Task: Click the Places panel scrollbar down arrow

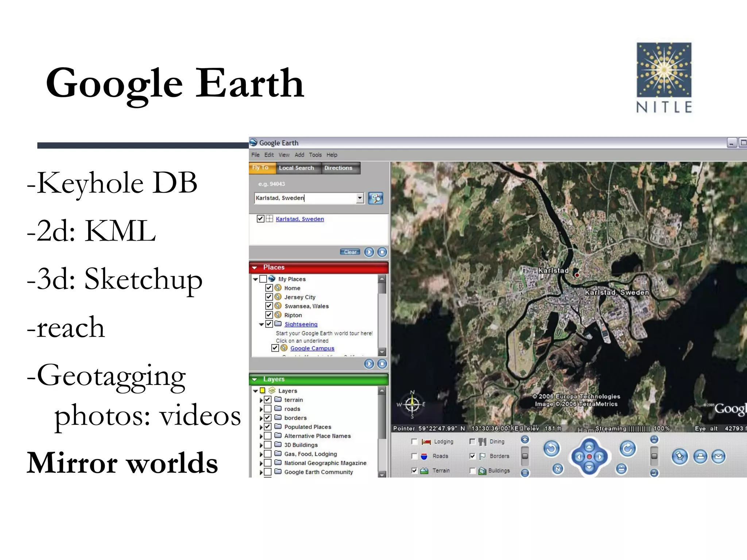Action: pos(382,352)
